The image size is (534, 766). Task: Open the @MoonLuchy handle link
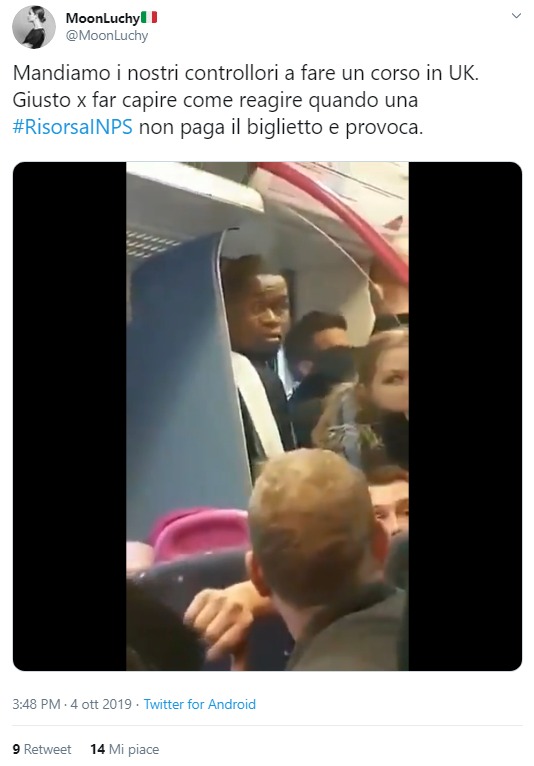pos(107,36)
